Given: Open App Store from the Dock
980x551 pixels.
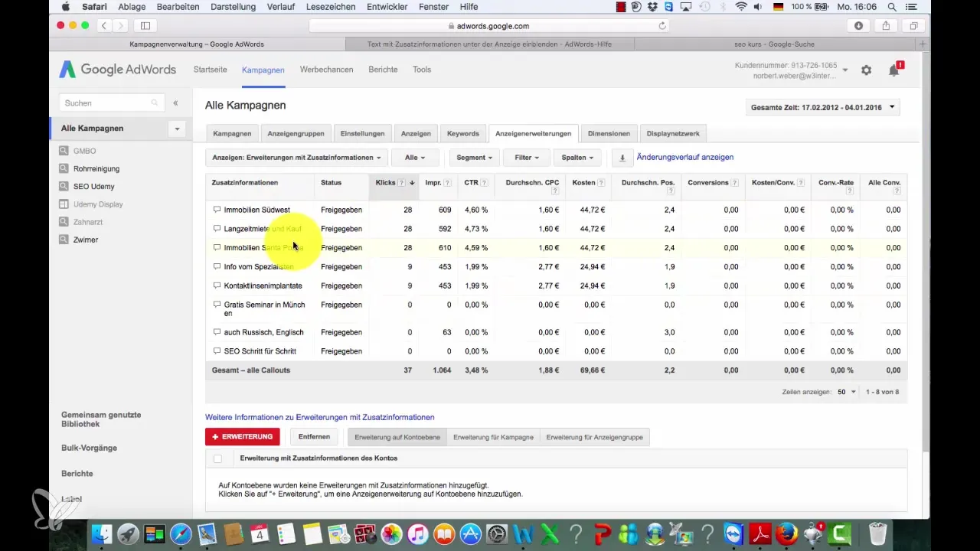Looking at the screenshot, I should pyautogui.click(x=471, y=533).
